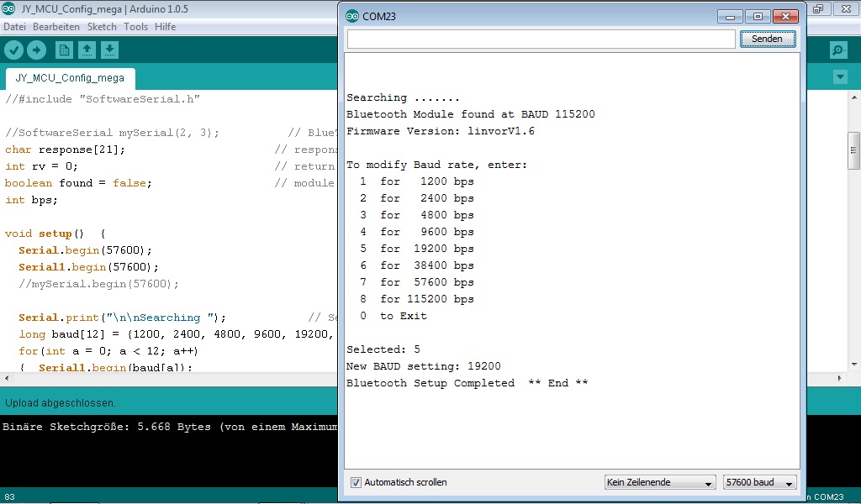Viewport: 861px width, 504px height.
Task: Create a new sketch with the New icon
Action: click(x=64, y=50)
